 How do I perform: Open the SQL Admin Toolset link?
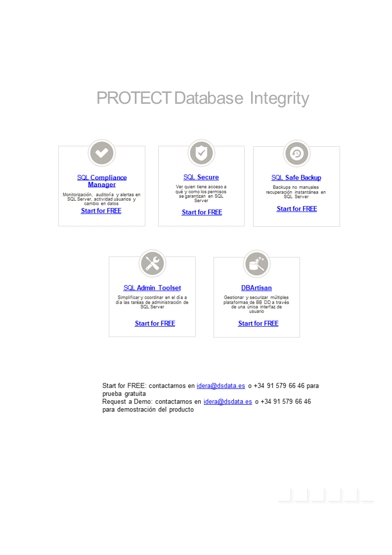tap(152, 288)
